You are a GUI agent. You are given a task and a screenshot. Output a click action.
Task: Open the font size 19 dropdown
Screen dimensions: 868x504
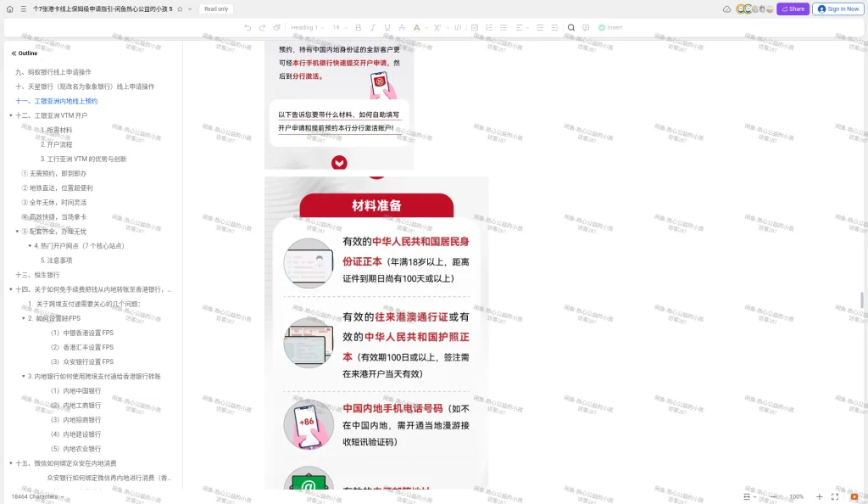point(339,27)
